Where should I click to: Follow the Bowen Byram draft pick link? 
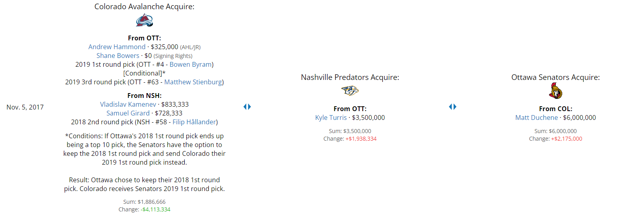[x=190, y=65]
